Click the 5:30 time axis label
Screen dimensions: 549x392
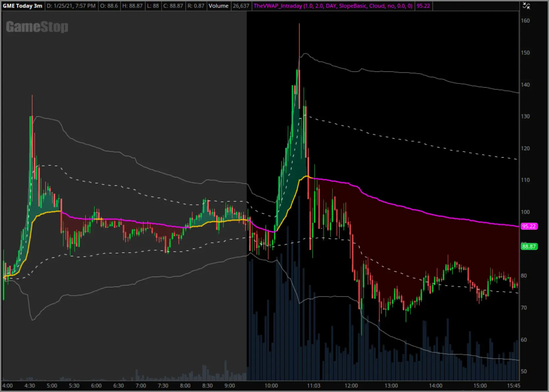point(74,386)
